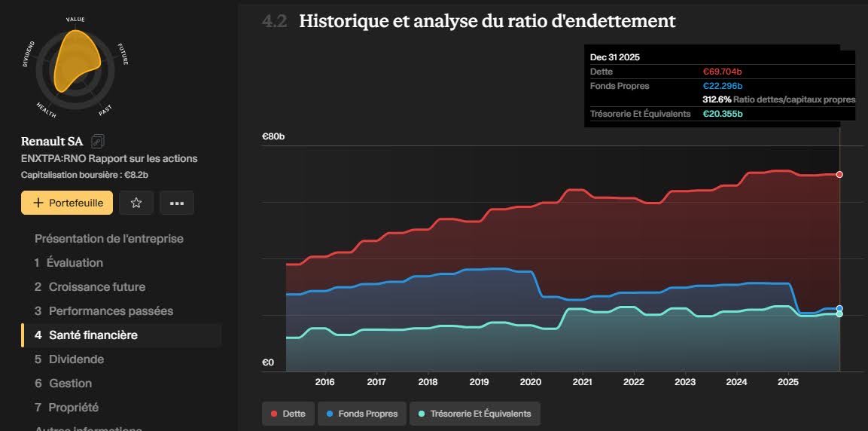The height and width of the screenshot is (431, 868).
Task: Click the PAST label on radar chart
Action: coord(105,110)
